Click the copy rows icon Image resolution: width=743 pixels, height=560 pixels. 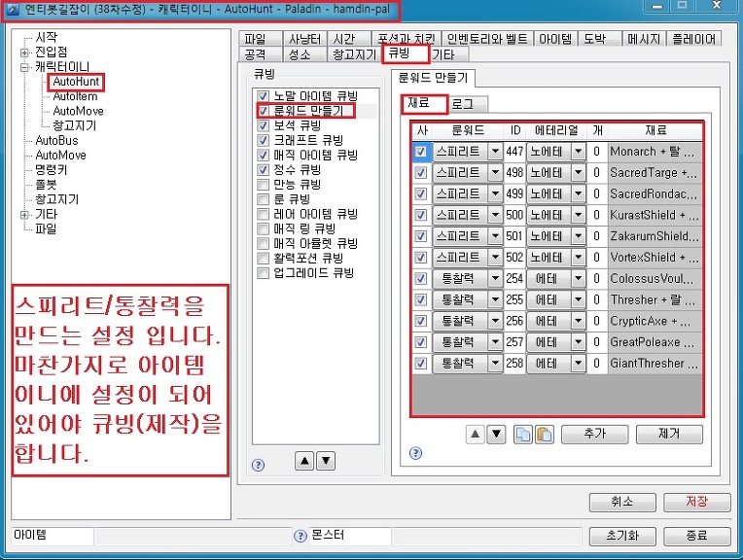tap(523, 434)
